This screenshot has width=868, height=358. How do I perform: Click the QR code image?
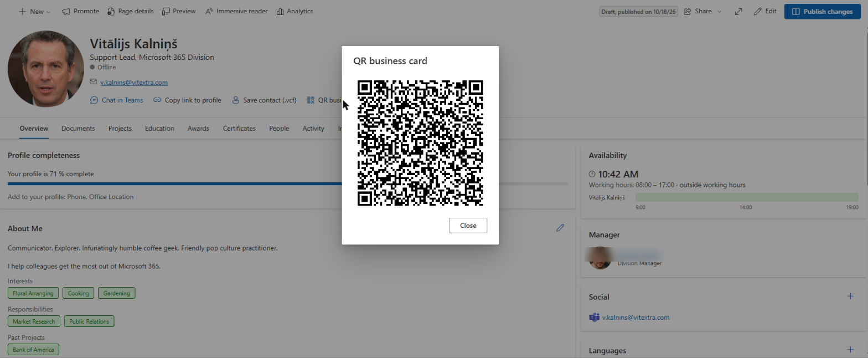click(420, 143)
